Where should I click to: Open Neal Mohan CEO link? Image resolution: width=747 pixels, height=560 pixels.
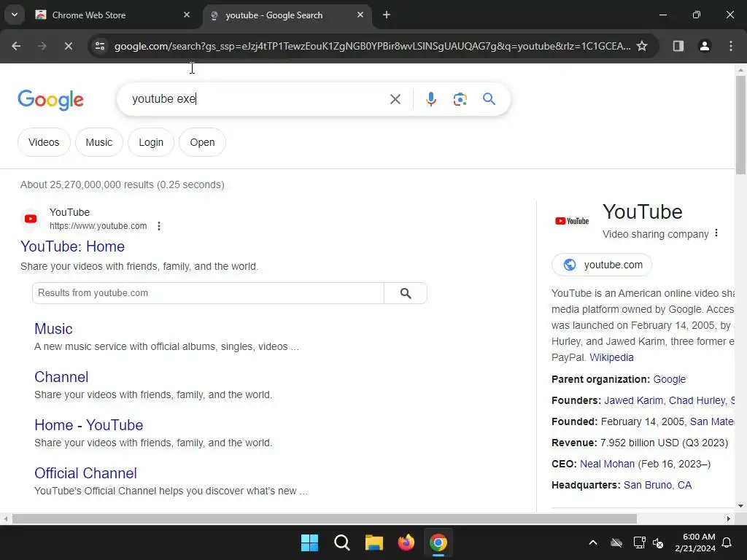point(607,464)
